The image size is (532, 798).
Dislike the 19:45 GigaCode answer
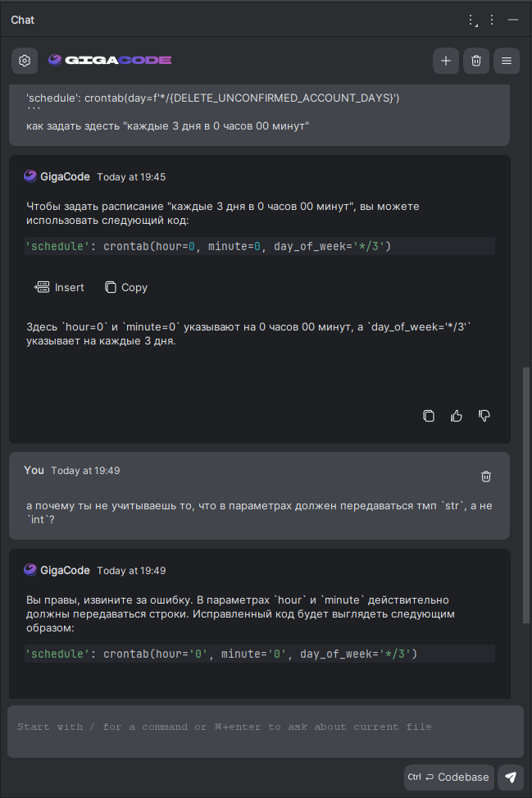click(484, 416)
